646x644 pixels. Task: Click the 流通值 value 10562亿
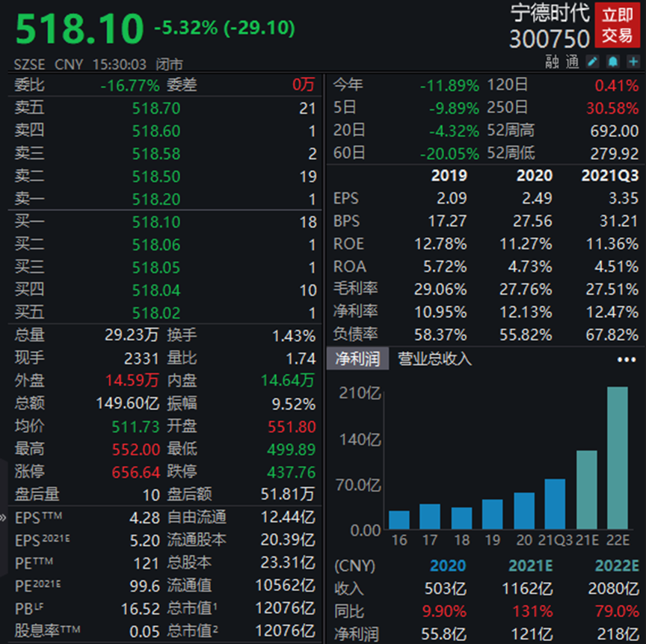(x=285, y=586)
